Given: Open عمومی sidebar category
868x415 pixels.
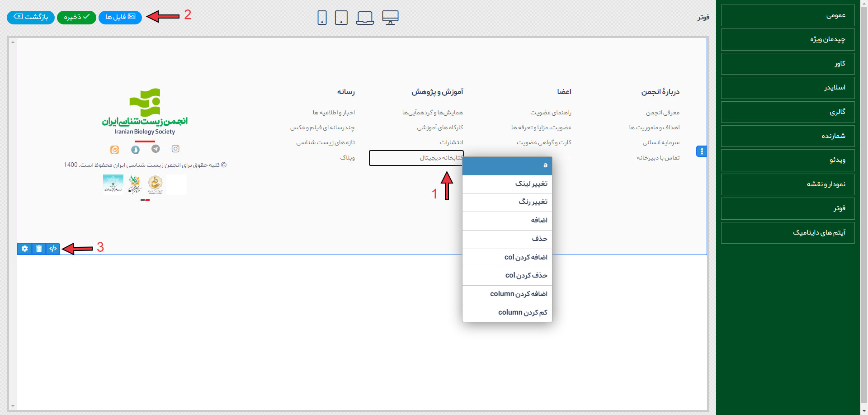Looking at the screenshot, I should pyautogui.click(x=788, y=15).
